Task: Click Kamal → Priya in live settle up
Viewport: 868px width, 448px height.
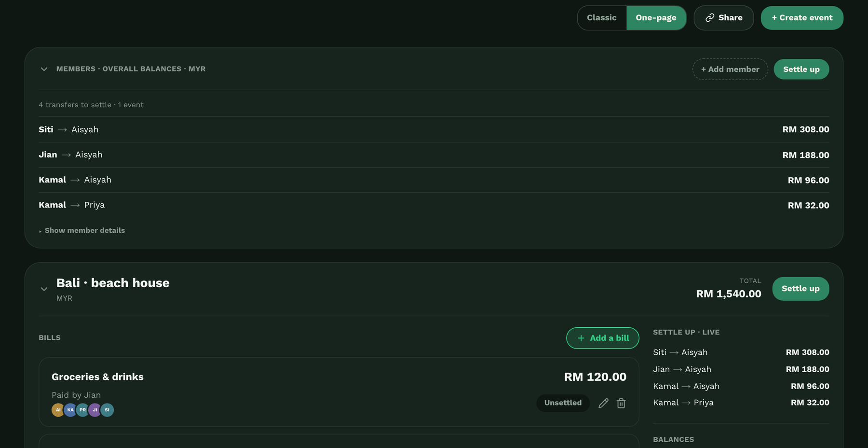Action: 741,403
